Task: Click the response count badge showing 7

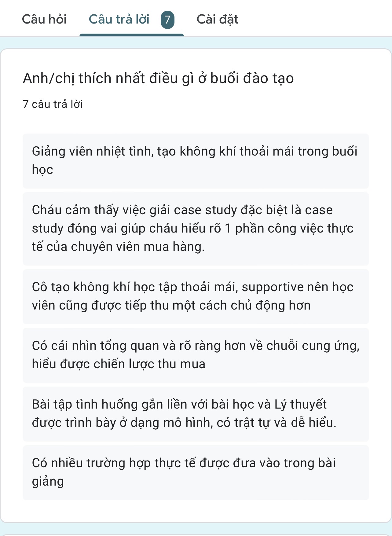Action: point(167,20)
